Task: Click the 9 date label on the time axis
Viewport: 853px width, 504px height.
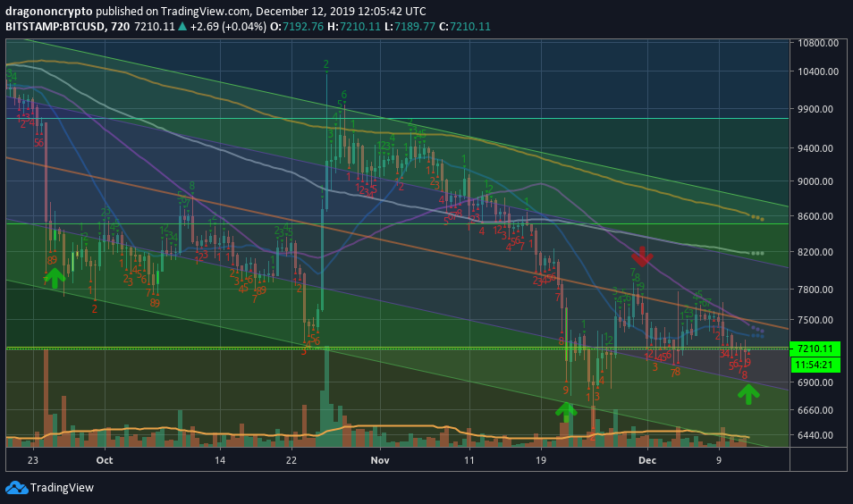Action: tap(719, 460)
